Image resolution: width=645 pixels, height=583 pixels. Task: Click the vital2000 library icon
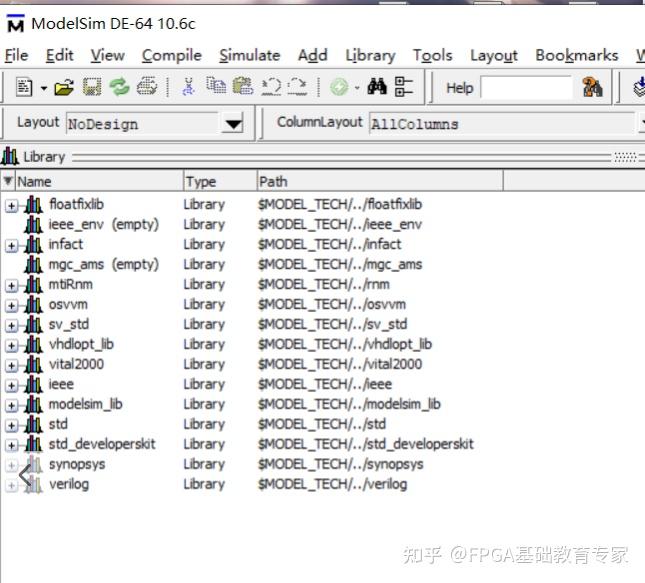[33, 364]
